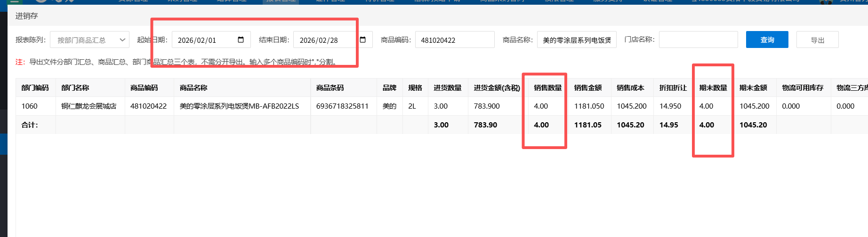
Task: Focus the 商品编码 search input field
Action: (x=454, y=40)
